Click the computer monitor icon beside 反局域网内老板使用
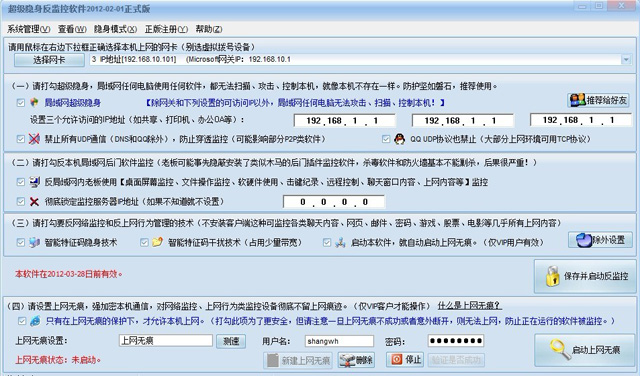The width and height of the screenshot is (640, 376). [x=34, y=182]
